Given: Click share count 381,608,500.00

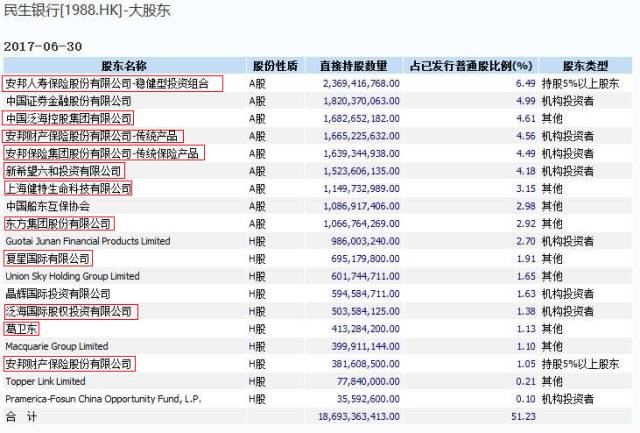Looking at the screenshot, I should coord(365,364).
